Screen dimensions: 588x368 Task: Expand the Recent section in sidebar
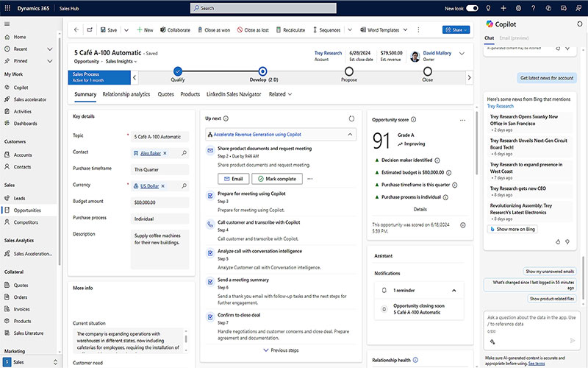point(50,49)
